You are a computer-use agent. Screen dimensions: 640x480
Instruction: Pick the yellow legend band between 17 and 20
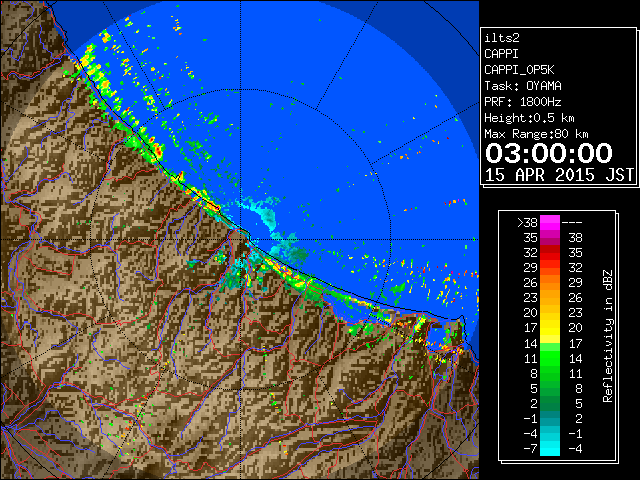(550, 328)
